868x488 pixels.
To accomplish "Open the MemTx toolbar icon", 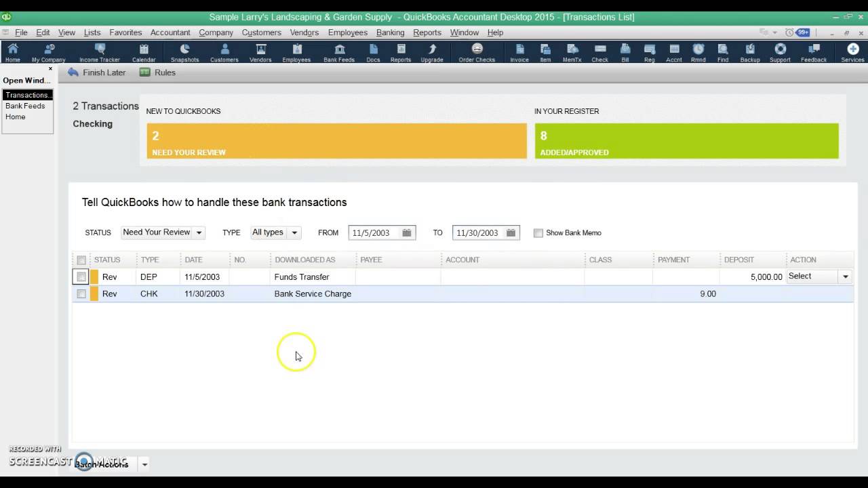I will point(572,53).
